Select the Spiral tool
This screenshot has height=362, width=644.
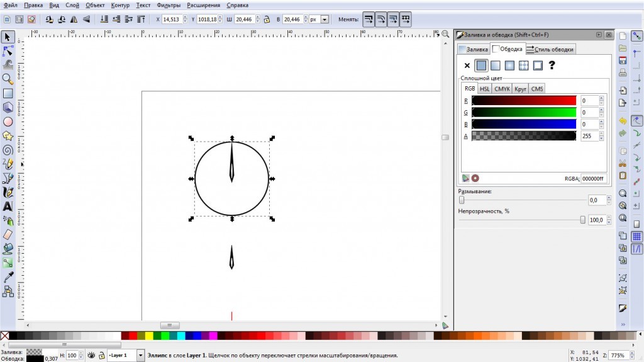(8, 150)
